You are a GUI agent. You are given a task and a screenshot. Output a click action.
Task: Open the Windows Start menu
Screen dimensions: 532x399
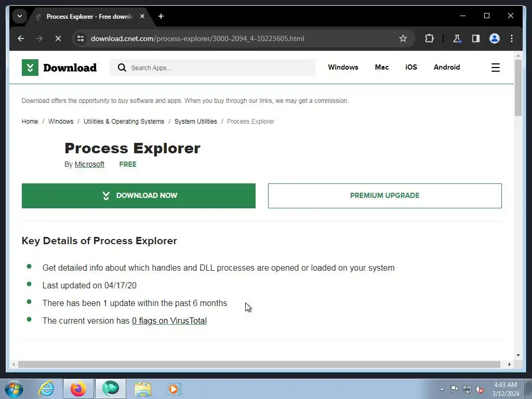14,389
